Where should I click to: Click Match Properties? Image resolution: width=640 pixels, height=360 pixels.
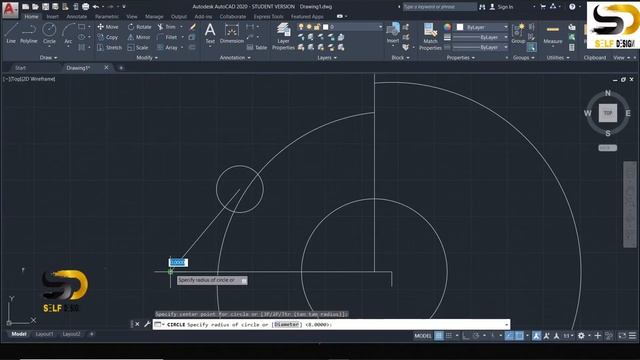click(x=430, y=36)
